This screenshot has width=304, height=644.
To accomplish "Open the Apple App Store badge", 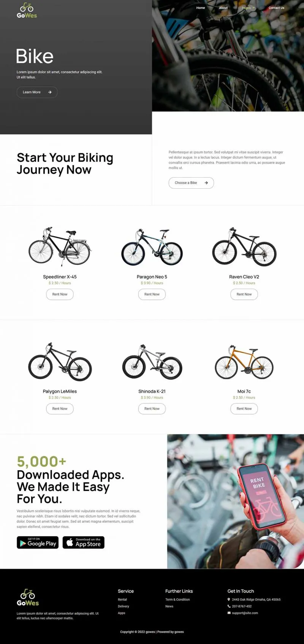I will tap(83, 542).
